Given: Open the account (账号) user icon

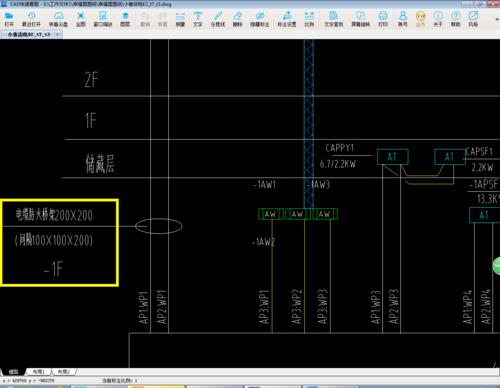Looking at the screenshot, I should click(403, 19).
